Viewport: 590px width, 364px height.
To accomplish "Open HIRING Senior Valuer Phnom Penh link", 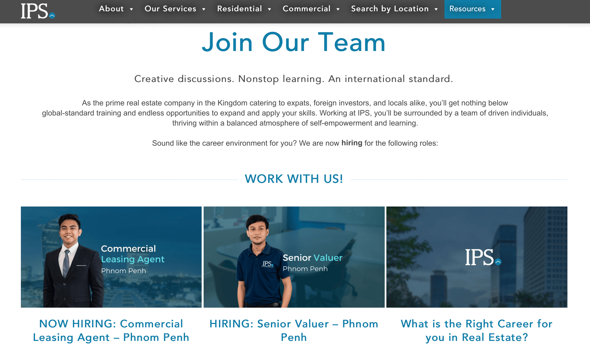I will click(294, 330).
